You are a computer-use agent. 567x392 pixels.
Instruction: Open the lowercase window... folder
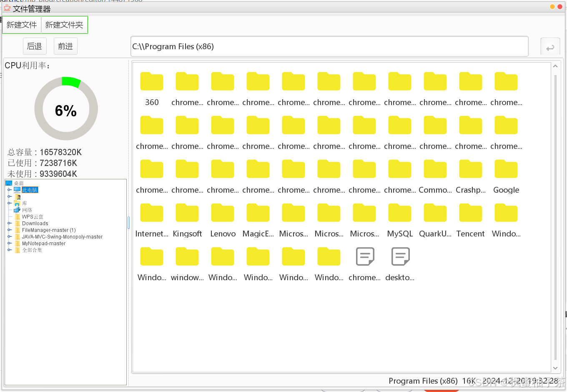[x=187, y=256]
